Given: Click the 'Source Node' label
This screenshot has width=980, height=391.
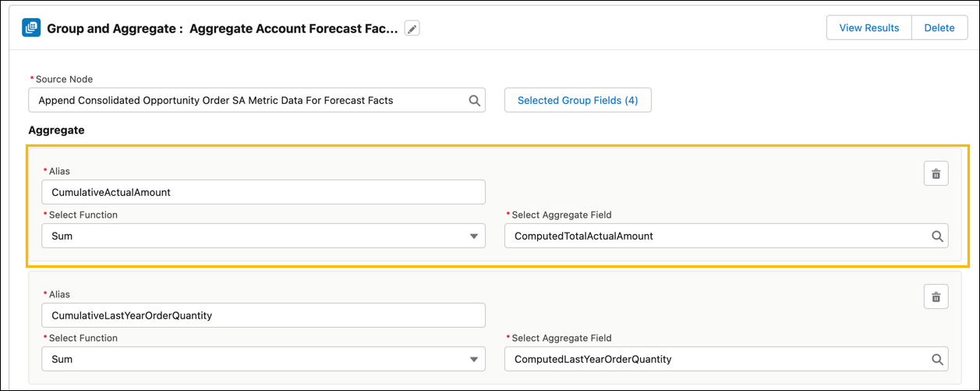Looking at the screenshot, I should [64, 80].
